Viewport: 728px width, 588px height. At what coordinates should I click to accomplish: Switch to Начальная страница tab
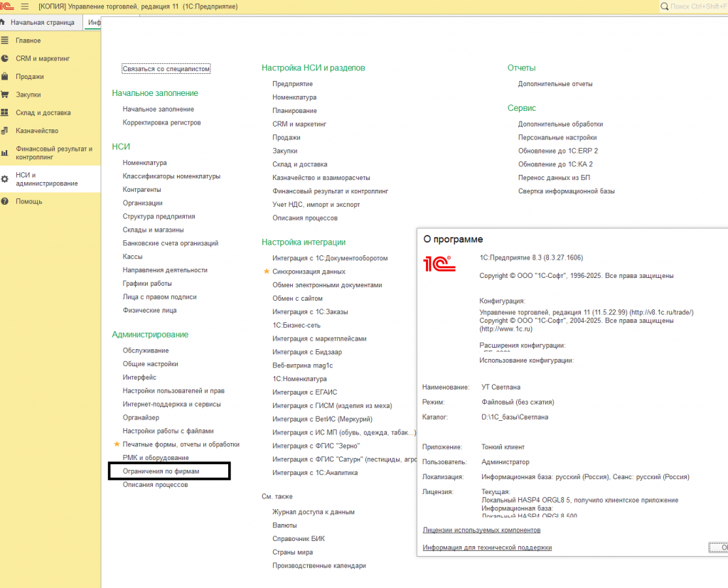point(42,22)
